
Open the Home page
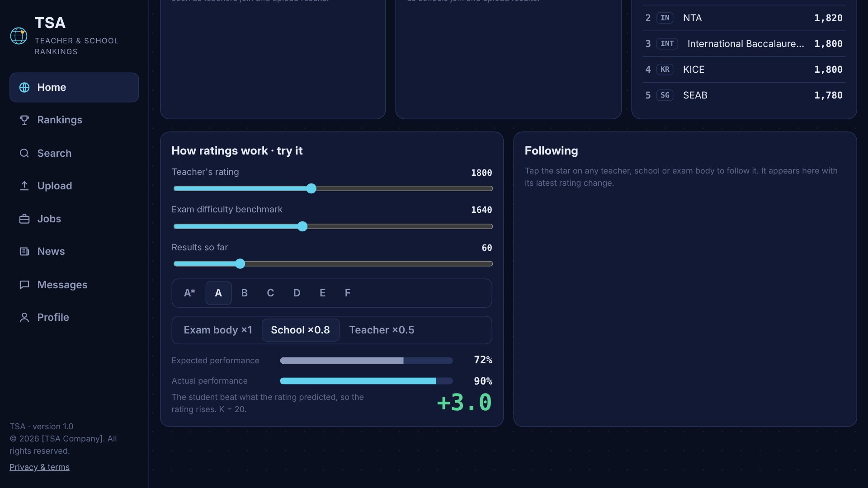74,87
